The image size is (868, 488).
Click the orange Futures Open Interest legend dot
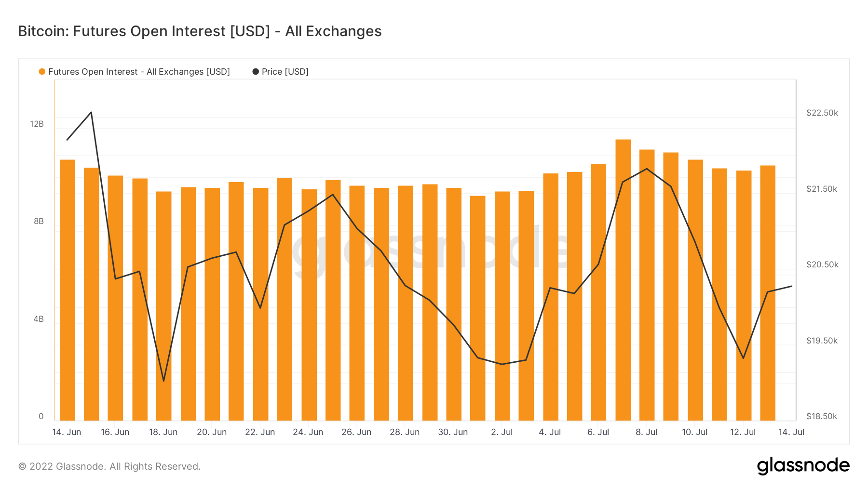[42, 72]
